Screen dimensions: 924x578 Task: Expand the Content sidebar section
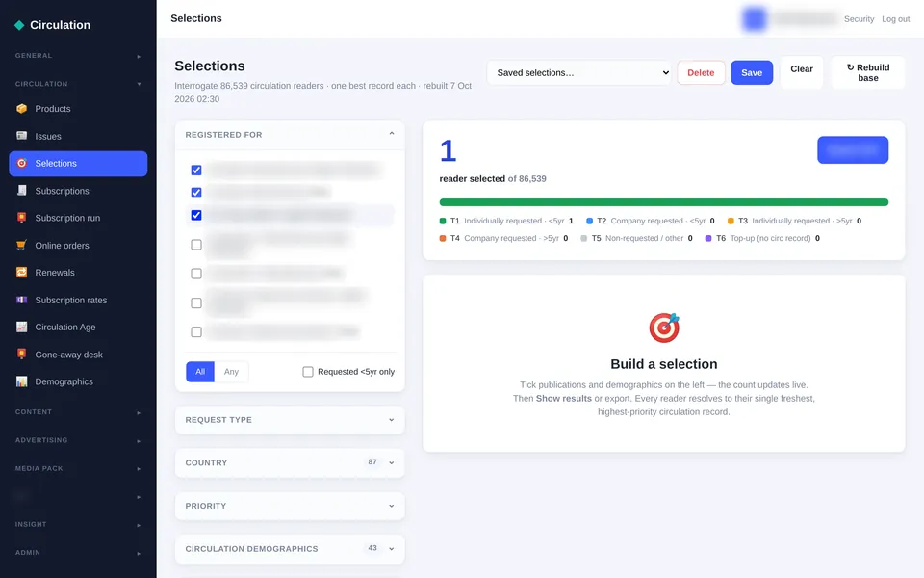[78, 412]
